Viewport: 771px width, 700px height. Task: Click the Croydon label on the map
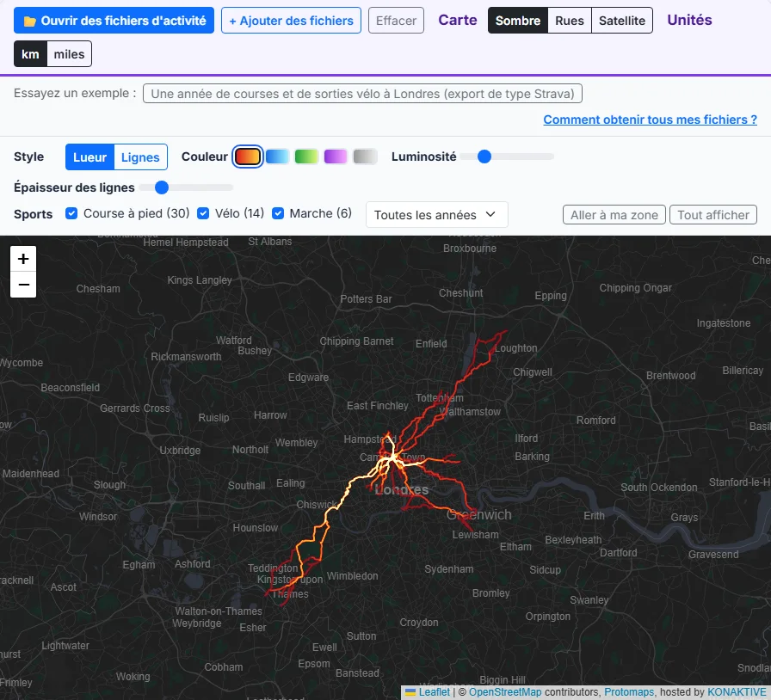(x=419, y=623)
